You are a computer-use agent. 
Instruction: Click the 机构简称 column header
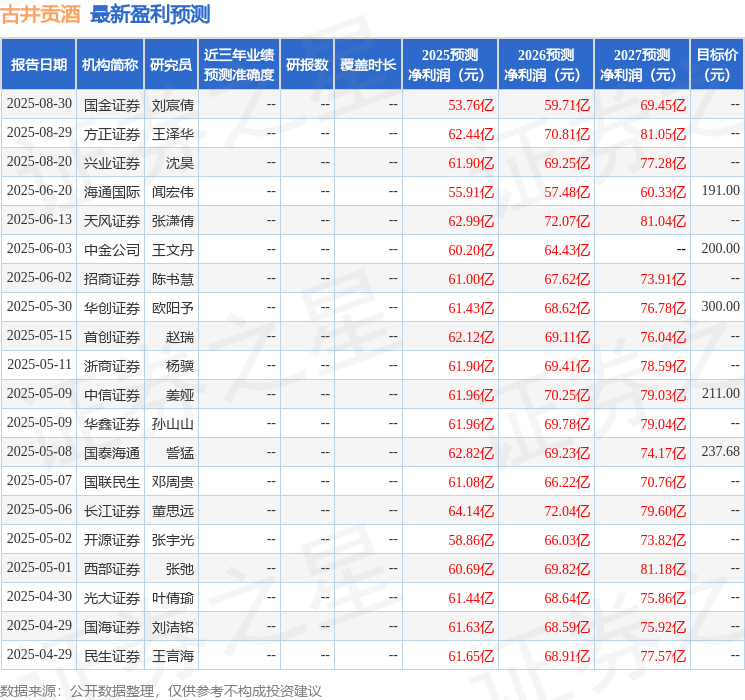[110, 65]
